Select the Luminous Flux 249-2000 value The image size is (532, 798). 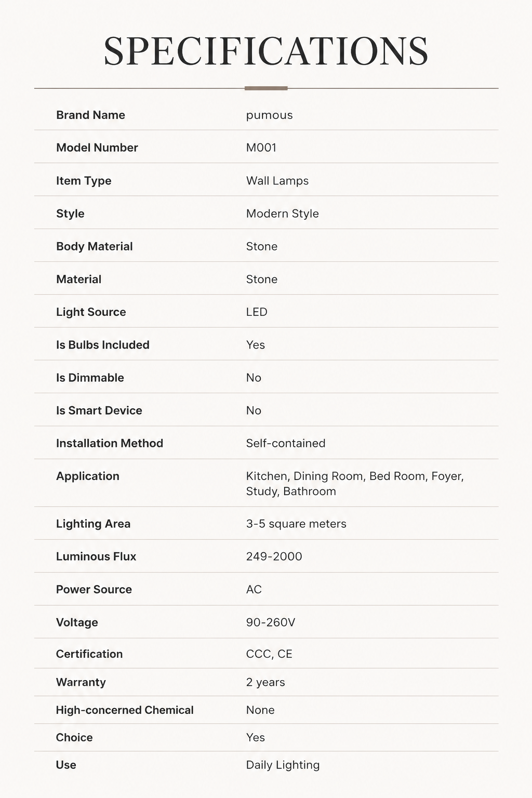click(274, 556)
